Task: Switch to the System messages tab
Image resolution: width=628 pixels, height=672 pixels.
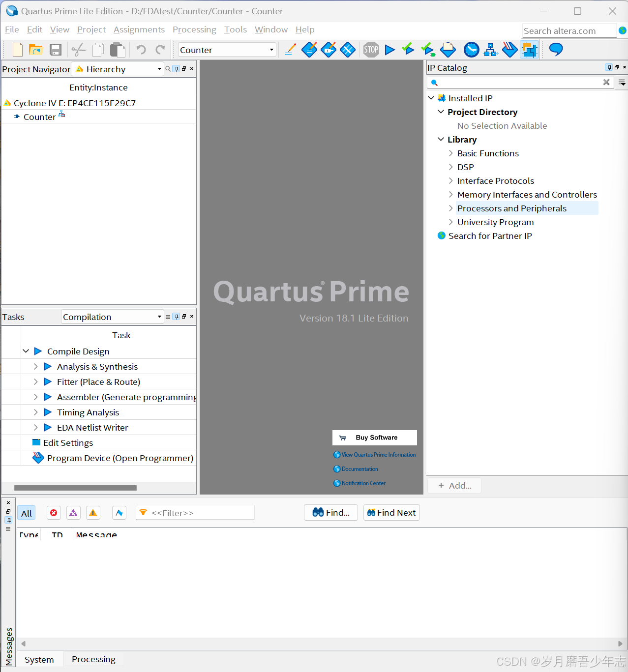Action: click(39, 660)
